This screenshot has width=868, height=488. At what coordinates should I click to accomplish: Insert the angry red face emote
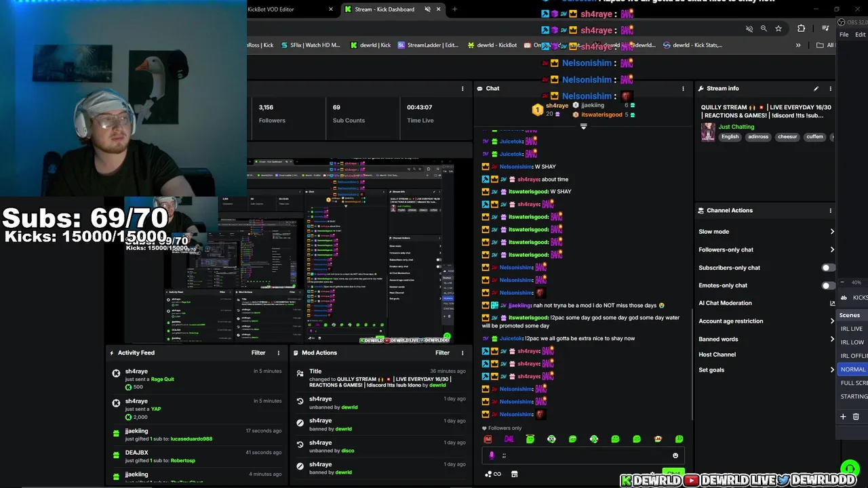coord(488,439)
